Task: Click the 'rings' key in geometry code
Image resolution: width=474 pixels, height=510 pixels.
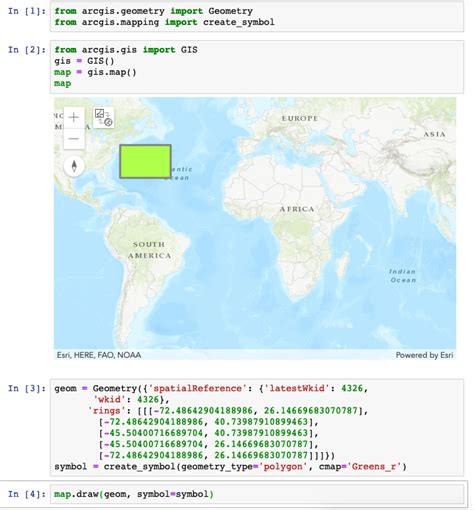Action: [107, 411]
